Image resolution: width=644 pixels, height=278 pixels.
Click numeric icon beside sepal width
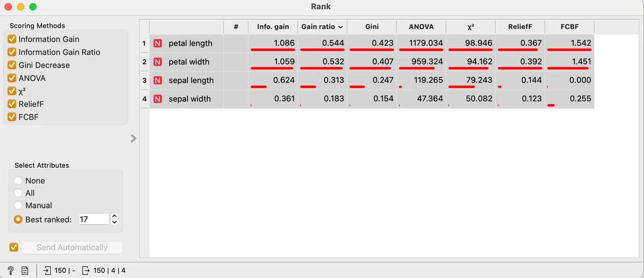pos(158,99)
